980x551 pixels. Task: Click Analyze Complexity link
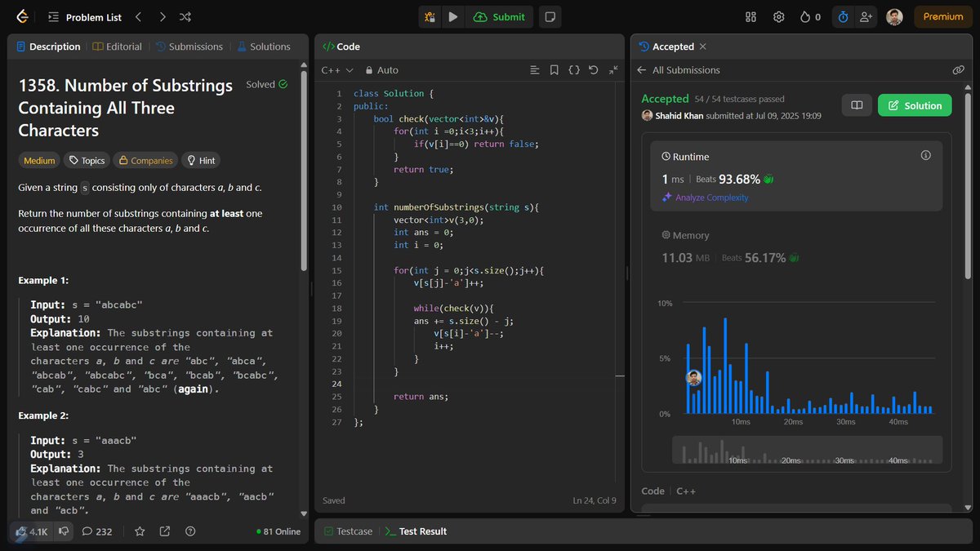(x=706, y=198)
